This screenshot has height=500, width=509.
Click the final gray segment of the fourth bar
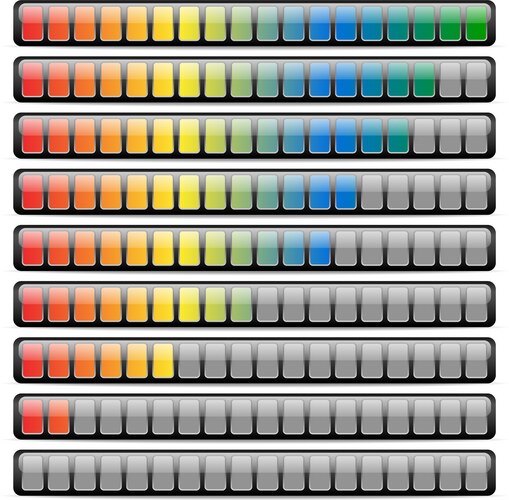pos(477,192)
